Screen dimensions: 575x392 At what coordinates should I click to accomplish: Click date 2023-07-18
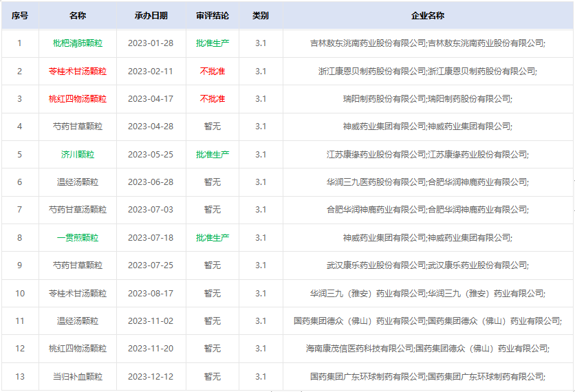point(151,238)
